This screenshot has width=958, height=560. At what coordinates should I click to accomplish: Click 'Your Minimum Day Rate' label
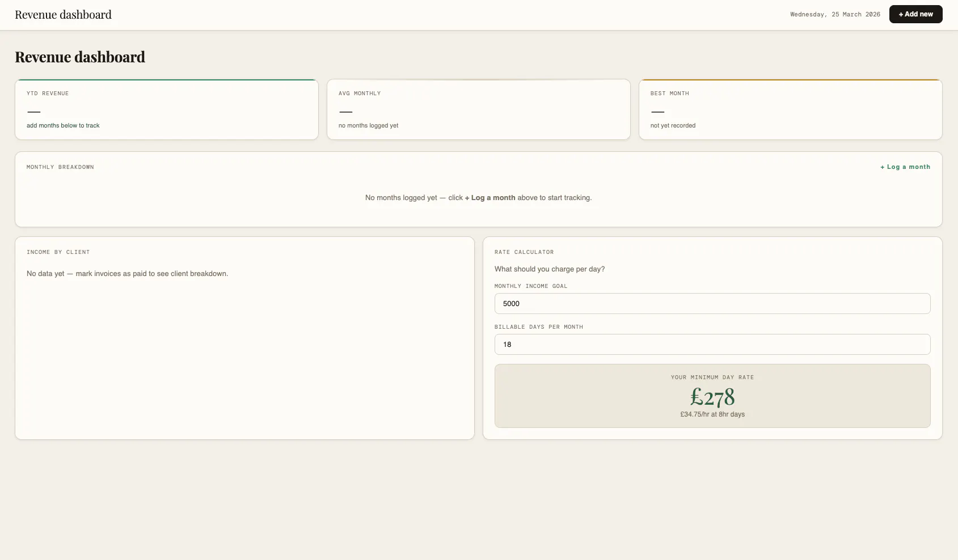[x=712, y=377]
